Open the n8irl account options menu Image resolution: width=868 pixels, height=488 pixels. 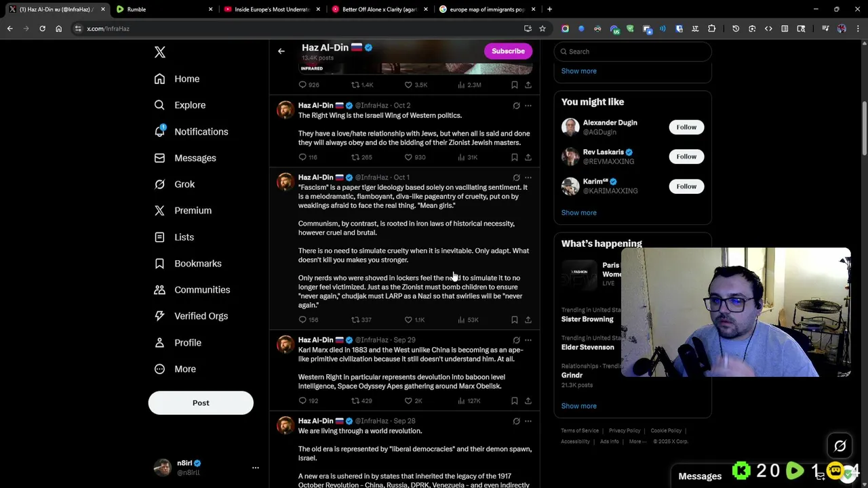256,468
